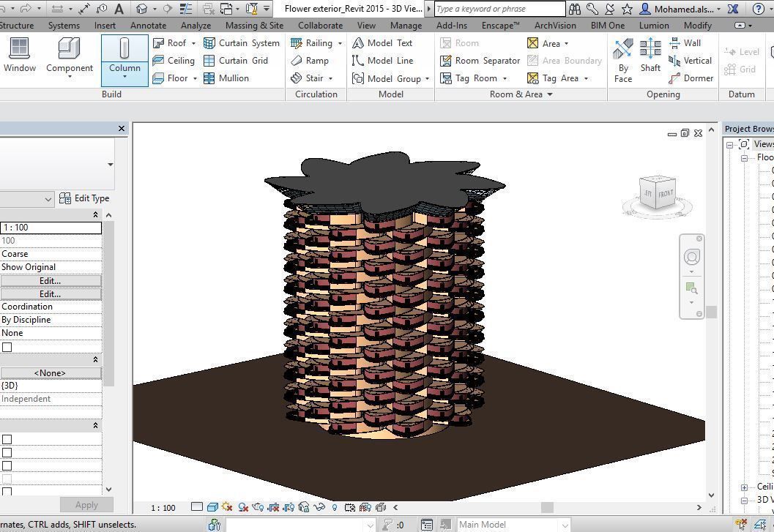Select the Component tool
Viewport: 774px width, 532px height.
69,57
